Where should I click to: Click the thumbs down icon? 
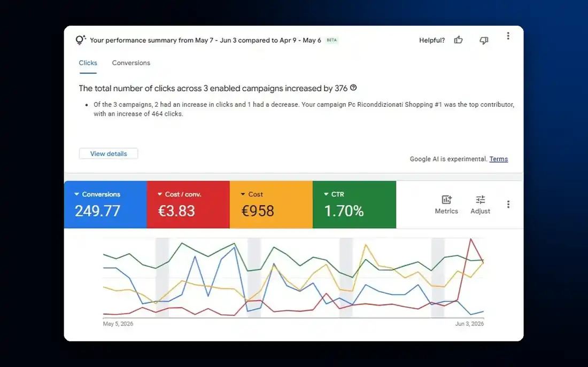point(484,41)
